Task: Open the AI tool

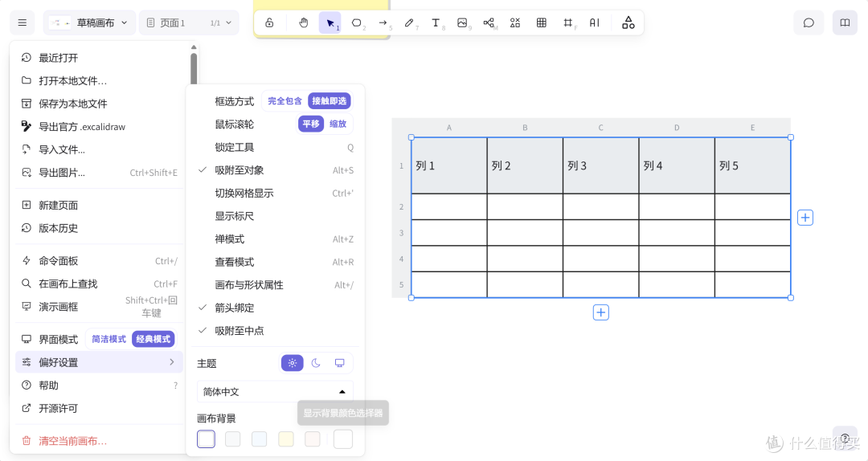Action: [x=595, y=22]
